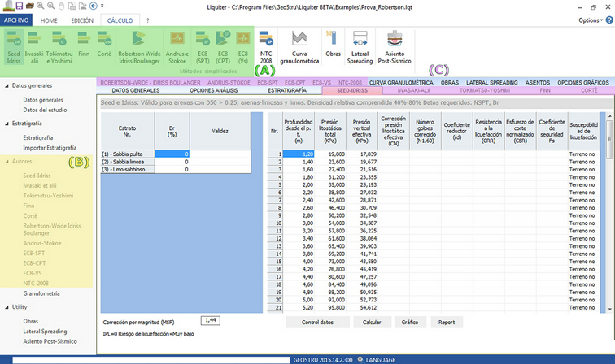Select Granulometría in the sidebar tree
Viewport: 615px width, 364px height.
click(x=41, y=293)
